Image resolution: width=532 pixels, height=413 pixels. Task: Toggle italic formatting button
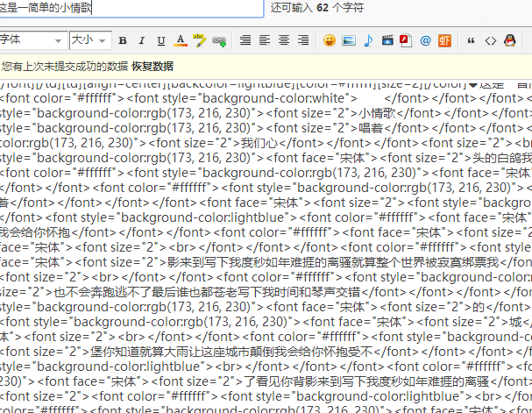pos(142,40)
